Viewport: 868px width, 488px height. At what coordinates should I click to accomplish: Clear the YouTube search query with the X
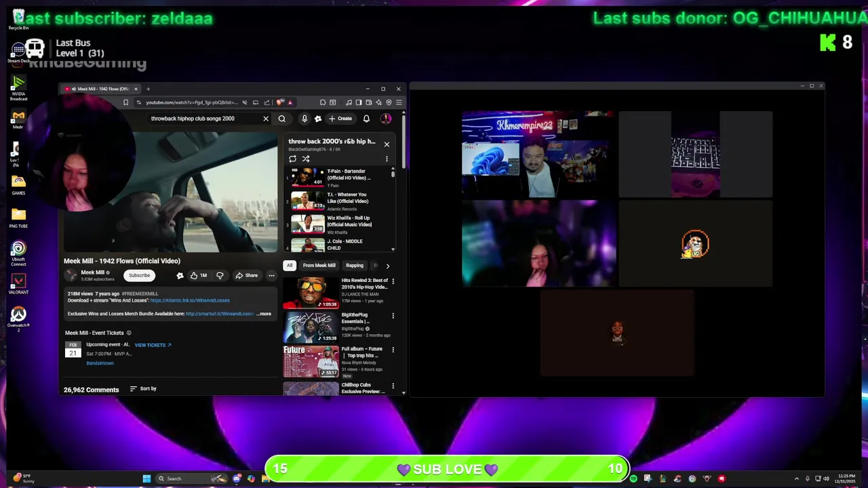(x=266, y=119)
